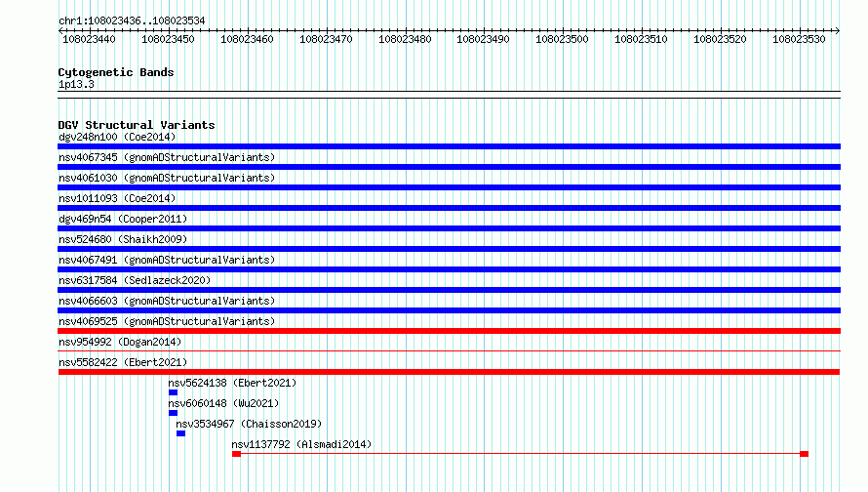The height and width of the screenshot is (492, 868).
Task: Click ruler position 108023470
Action: [x=326, y=39]
